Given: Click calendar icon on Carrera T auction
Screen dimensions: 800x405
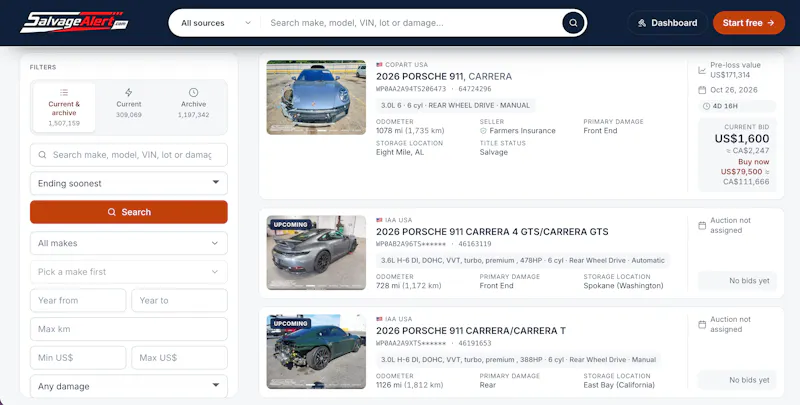Looking at the screenshot, I should (x=702, y=324).
